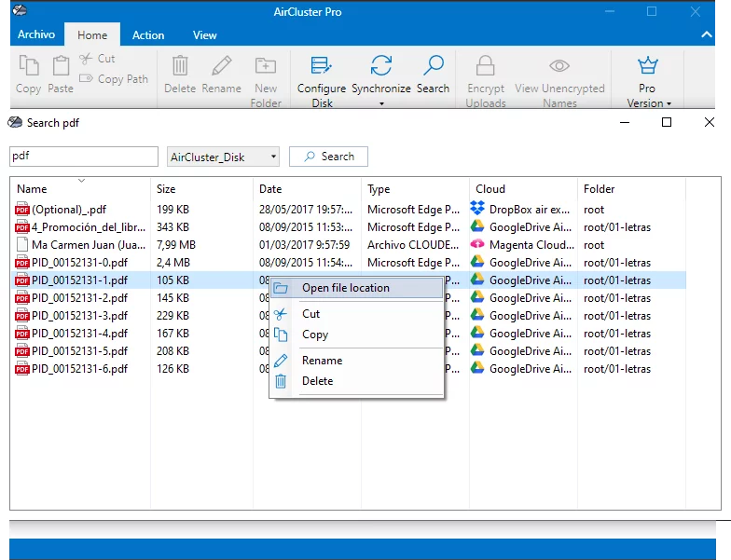The width and height of the screenshot is (731, 560).
Task: Click the New Folder ribbon icon
Action: coord(266,66)
